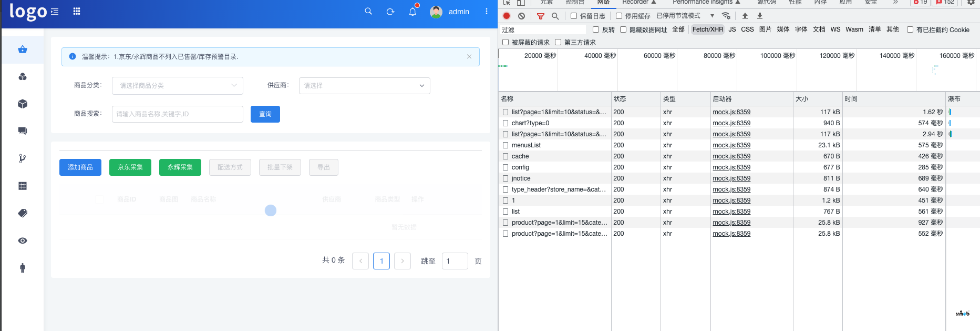Image resolution: width=980 pixels, height=331 pixels.
Task: Click the refresh icon in header
Action: click(x=390, y=12)
